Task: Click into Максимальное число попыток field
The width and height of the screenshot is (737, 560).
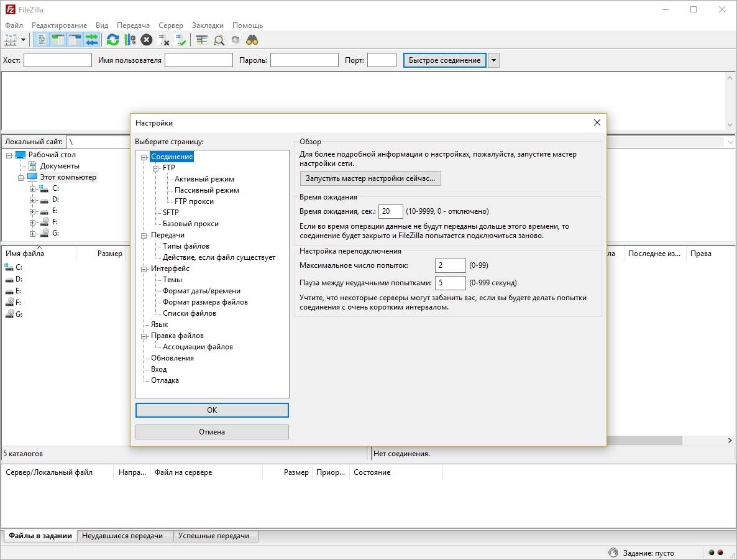Action: [x=451, y=265]
